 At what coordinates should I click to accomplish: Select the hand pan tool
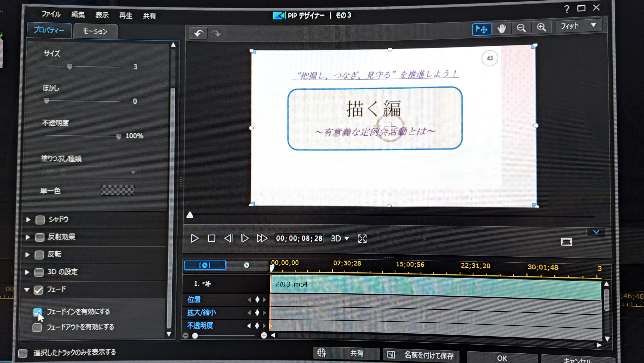tap(502, 28)
